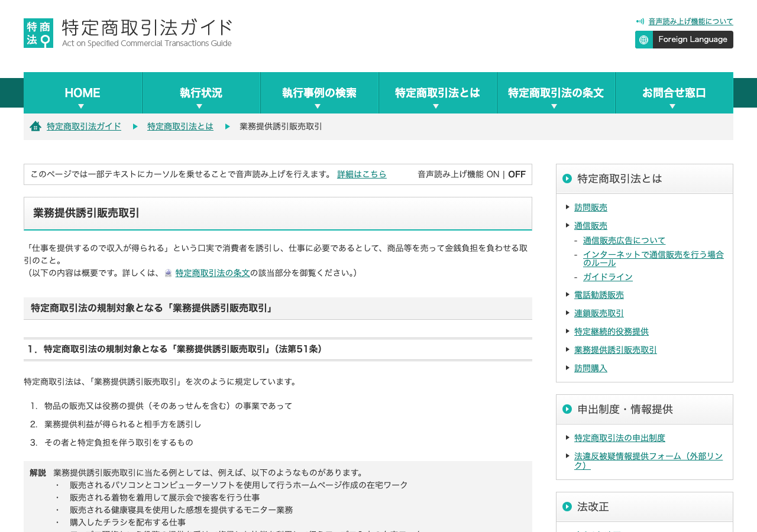
Task: Open 業務提供誘引販売取引 sidebar link
Action: pos(616,350)
